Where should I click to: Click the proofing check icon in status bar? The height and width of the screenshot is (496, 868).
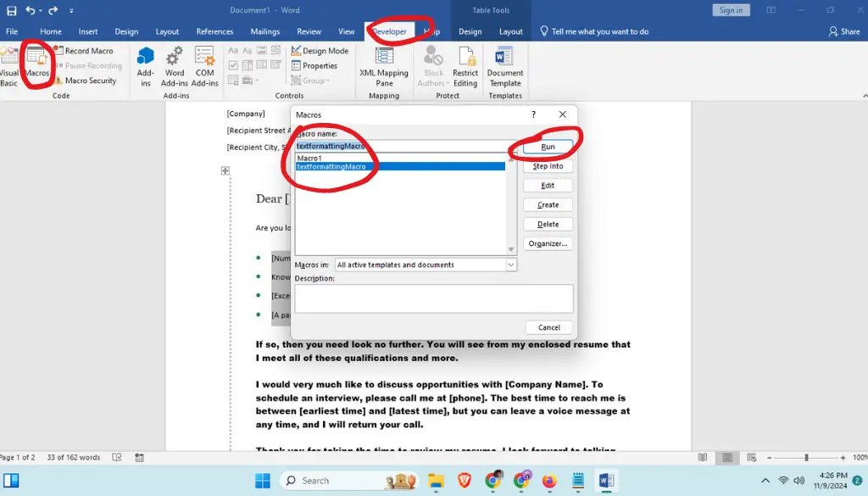point(117,457)
